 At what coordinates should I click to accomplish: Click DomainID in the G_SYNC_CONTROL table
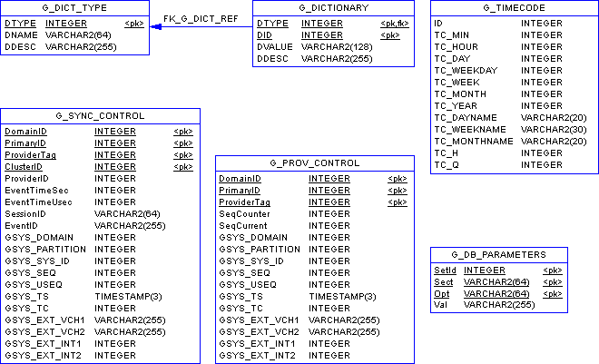click(25, 132)
